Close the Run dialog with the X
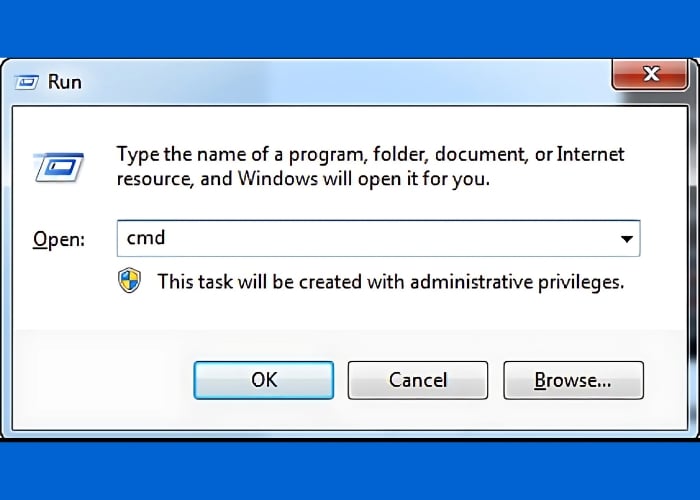The height and width of the screenshot is (500, 700). [x=651, y=74]
